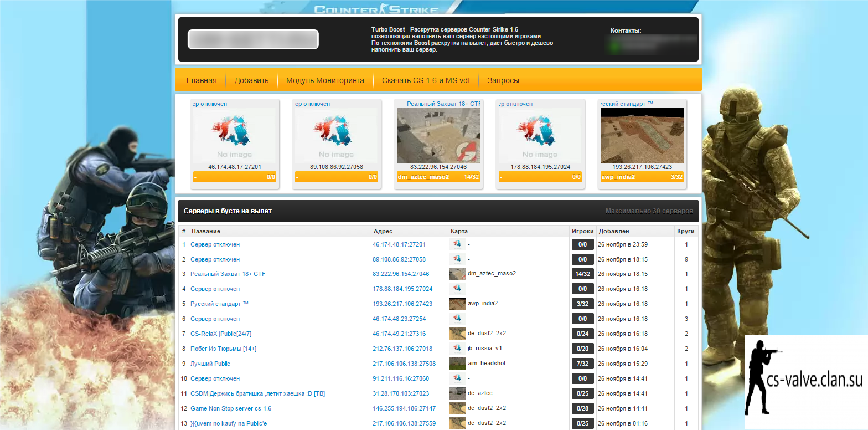Click address 217.106.106.138:27508
This screenshot has width=868, height=430.
(404, 364)
